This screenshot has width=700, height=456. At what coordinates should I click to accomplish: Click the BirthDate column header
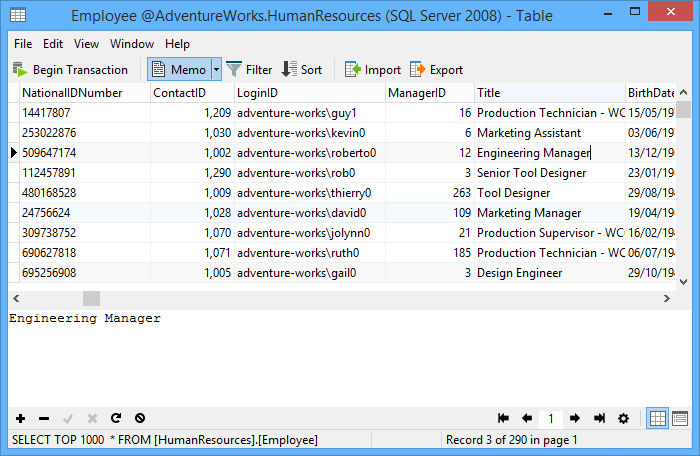click(650, 93)
